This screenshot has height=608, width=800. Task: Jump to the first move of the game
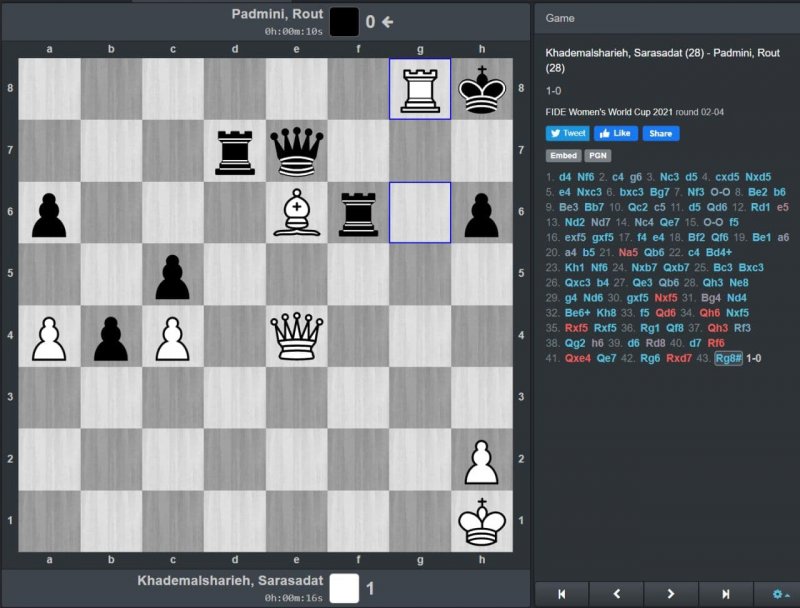pyautogui.click(x=561, y=594)
